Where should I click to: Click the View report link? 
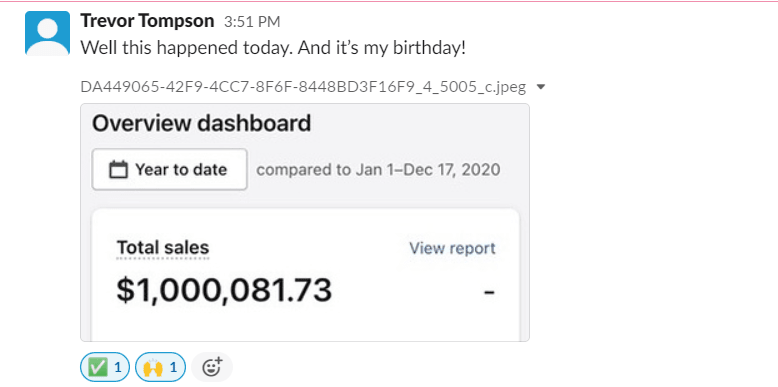(452, 248)
